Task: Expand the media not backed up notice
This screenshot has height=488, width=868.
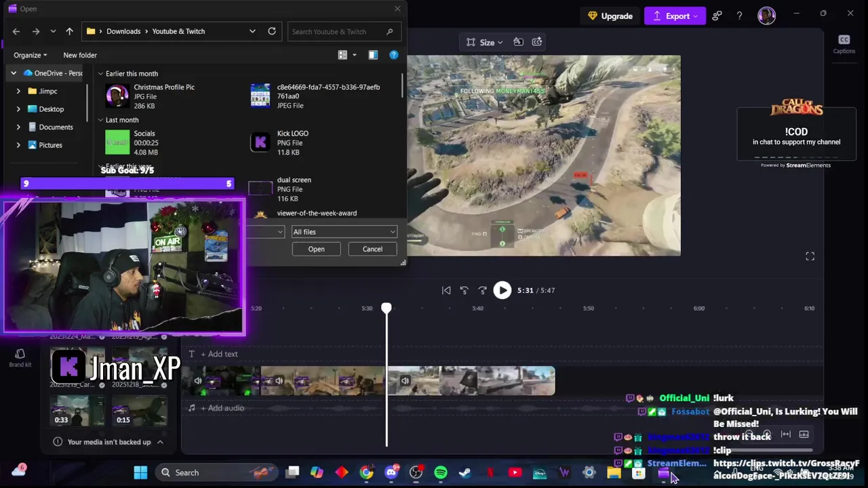Action: point(160,442)
